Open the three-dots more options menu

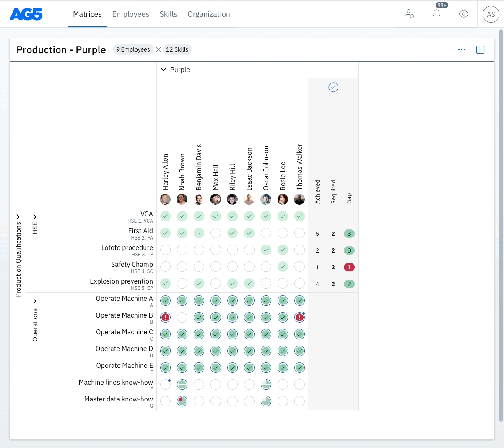pos(462,50)
